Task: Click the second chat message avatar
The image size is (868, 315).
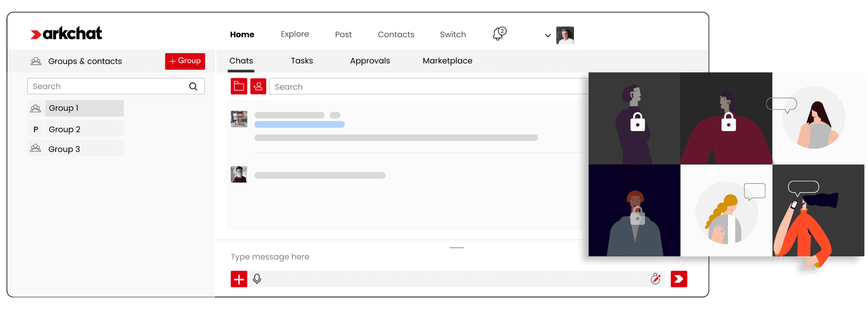Action: click(239, 174)
